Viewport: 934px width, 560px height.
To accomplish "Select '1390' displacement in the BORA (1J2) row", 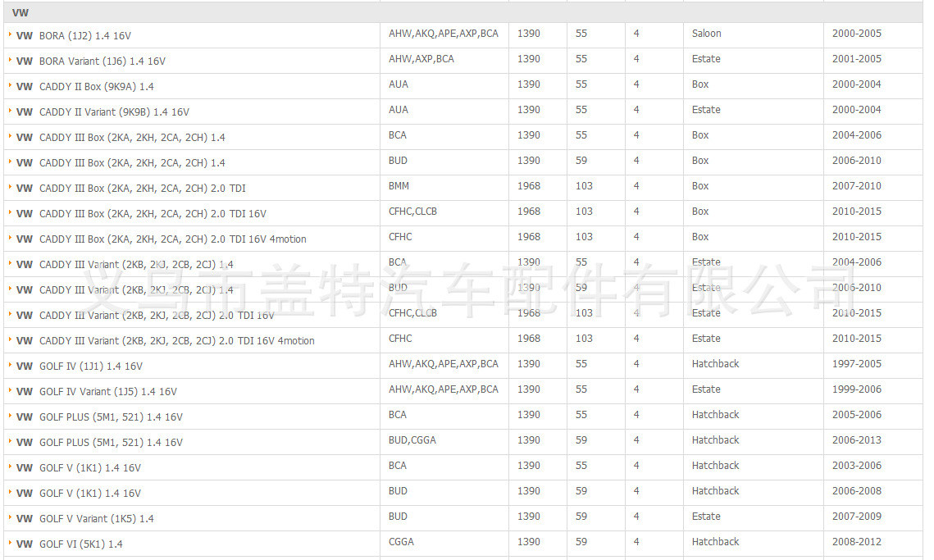I will click(x=528, y=34).
